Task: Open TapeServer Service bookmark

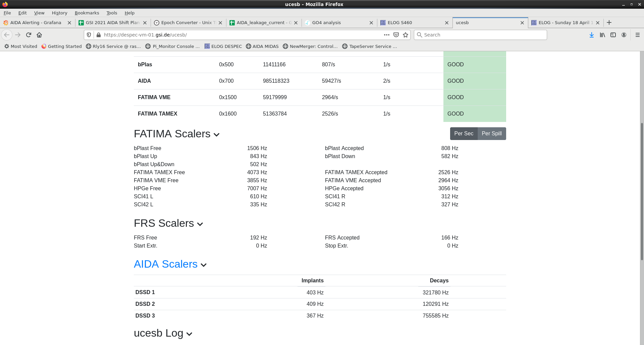Action: click(370, 46)
